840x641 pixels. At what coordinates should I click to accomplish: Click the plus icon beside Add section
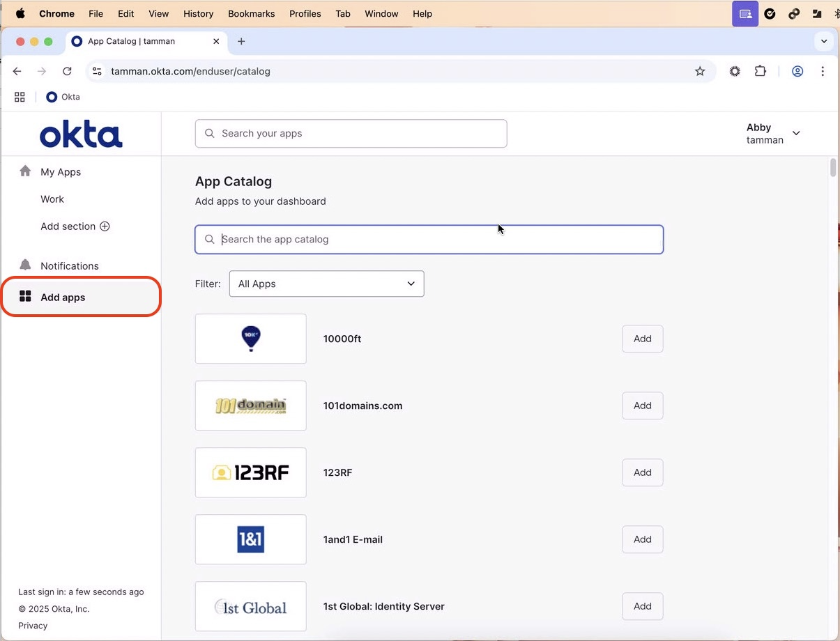tap(105, 226)
